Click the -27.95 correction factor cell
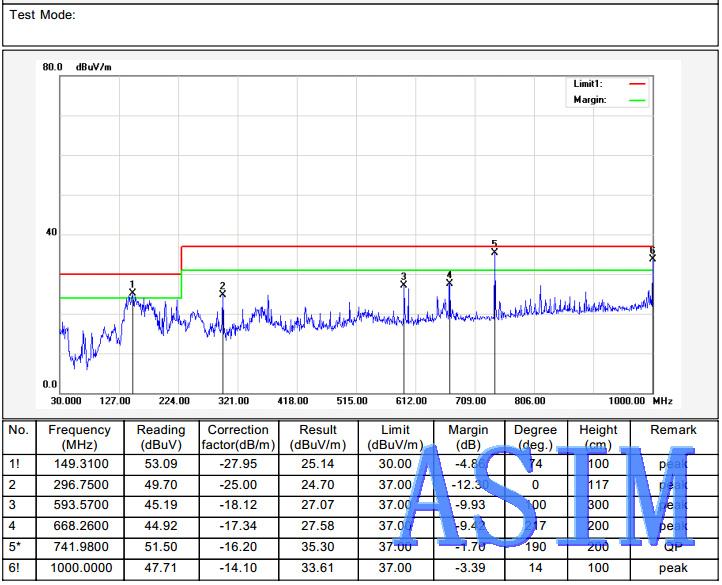Image resolution: width=722 pixels, height=585 pixels. (238, 464)
